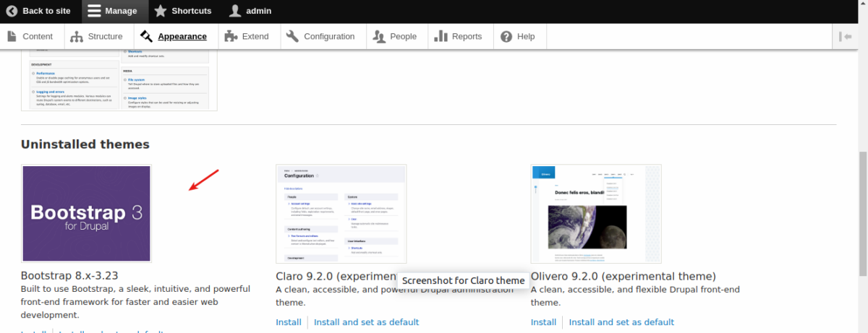The width and height of the screenshot is (868, 333).
Task: Click the Extend puzzle piece icon
Action: 231,36
